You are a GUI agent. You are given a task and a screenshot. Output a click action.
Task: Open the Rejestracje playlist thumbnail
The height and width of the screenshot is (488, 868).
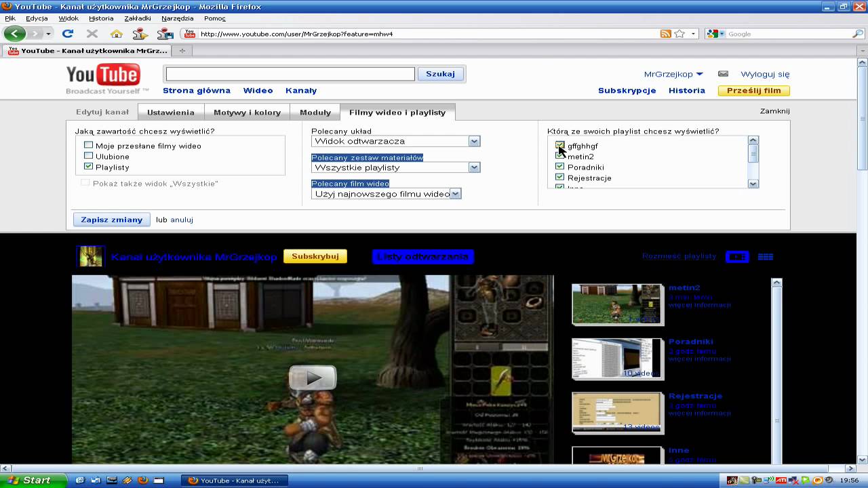pos(617,413)
